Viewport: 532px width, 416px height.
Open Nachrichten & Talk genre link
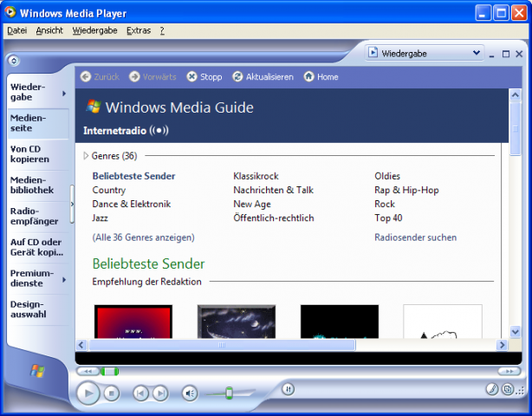tap(273, 190)
